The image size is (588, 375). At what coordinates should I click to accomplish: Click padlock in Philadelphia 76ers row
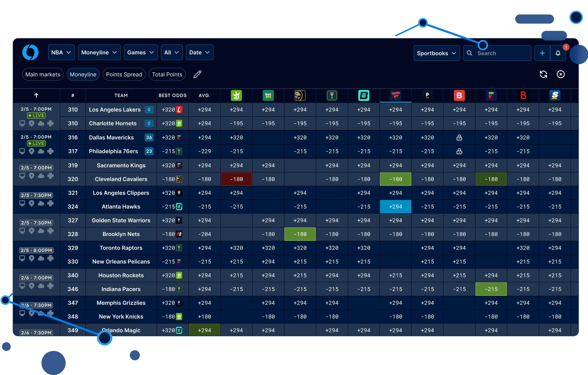pos(459,151)
